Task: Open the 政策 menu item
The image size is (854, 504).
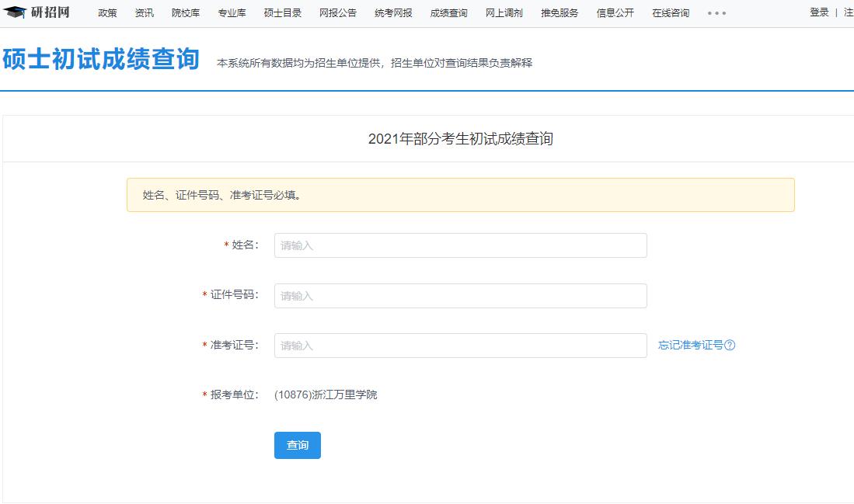Action: coord(107,13)
